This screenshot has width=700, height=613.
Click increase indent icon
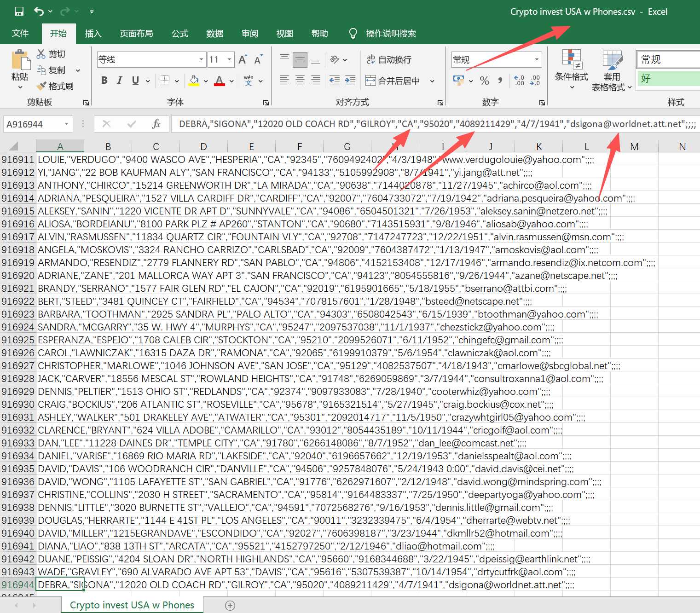pyautogui.click(x=350, y=81)
